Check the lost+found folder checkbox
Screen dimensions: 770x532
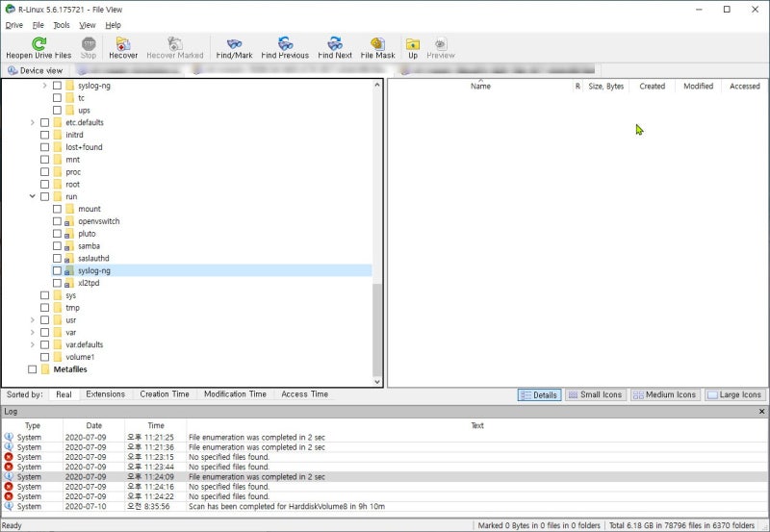tap(44, 147)
